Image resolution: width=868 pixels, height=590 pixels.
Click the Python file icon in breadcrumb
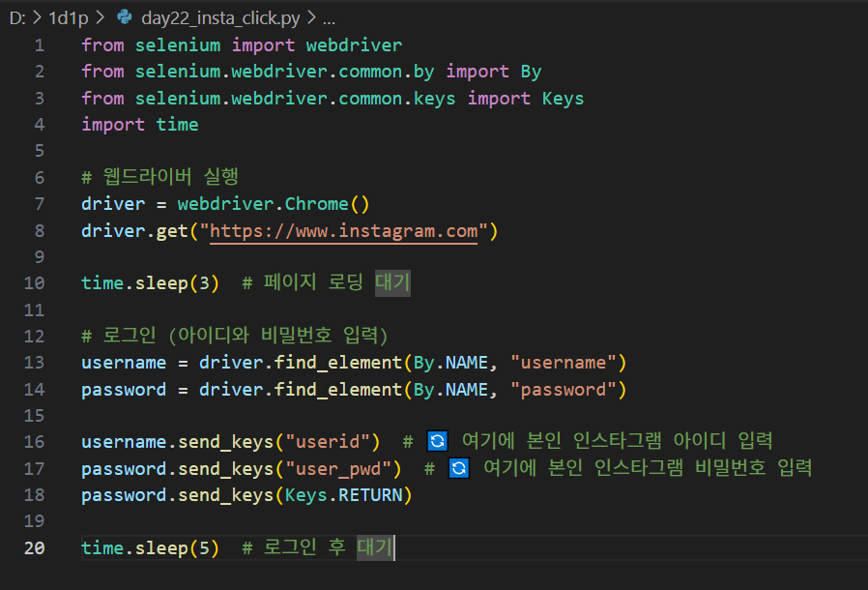(125, 17)
